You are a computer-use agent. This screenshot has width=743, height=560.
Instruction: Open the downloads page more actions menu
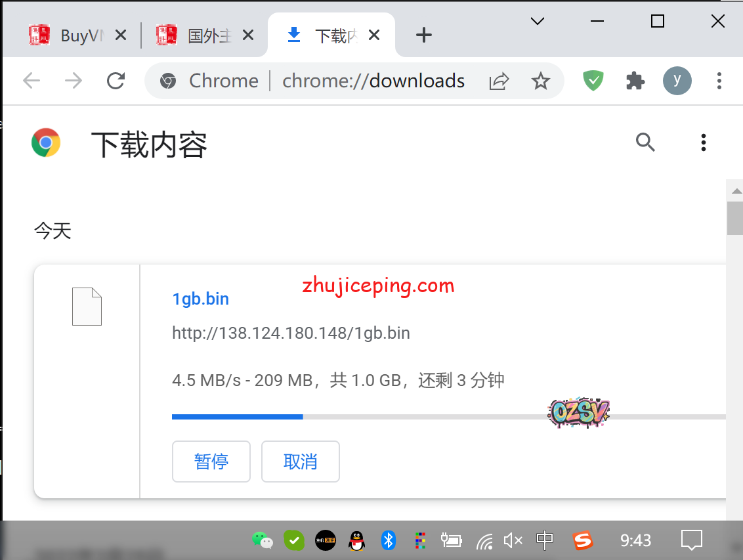click(x=703, y=142)
